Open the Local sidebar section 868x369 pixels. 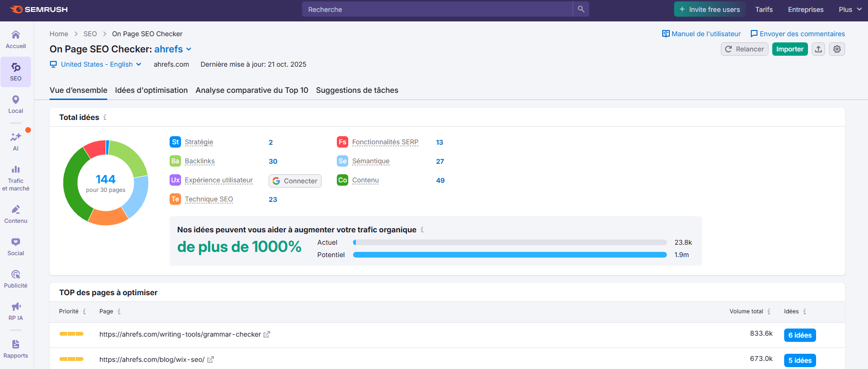(x=16, y=104)
